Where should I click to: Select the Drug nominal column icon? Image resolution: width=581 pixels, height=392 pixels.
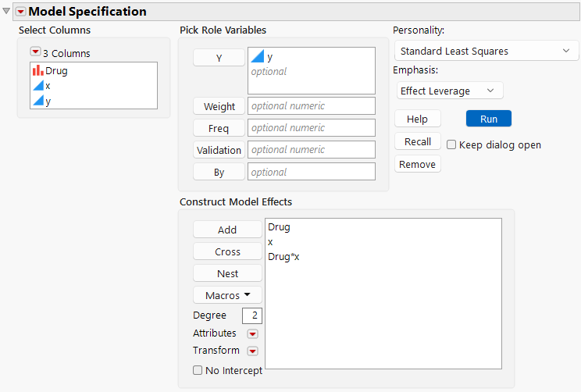37,70
